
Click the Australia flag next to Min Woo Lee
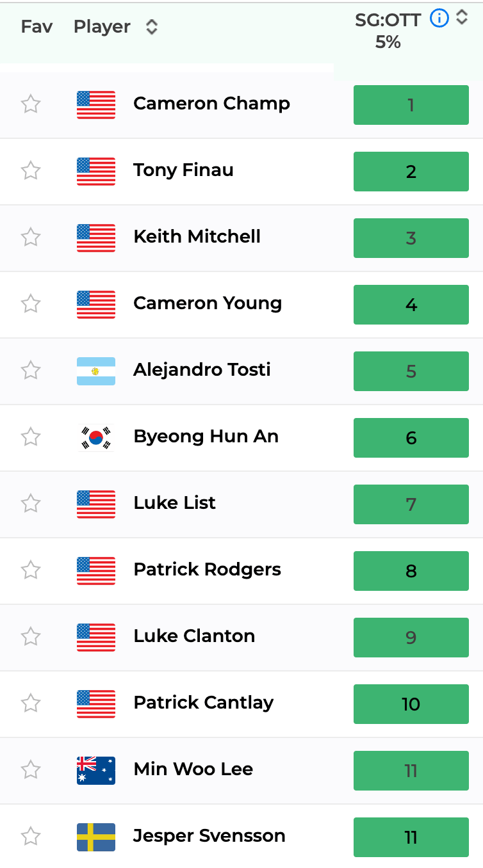coord(96,771)
